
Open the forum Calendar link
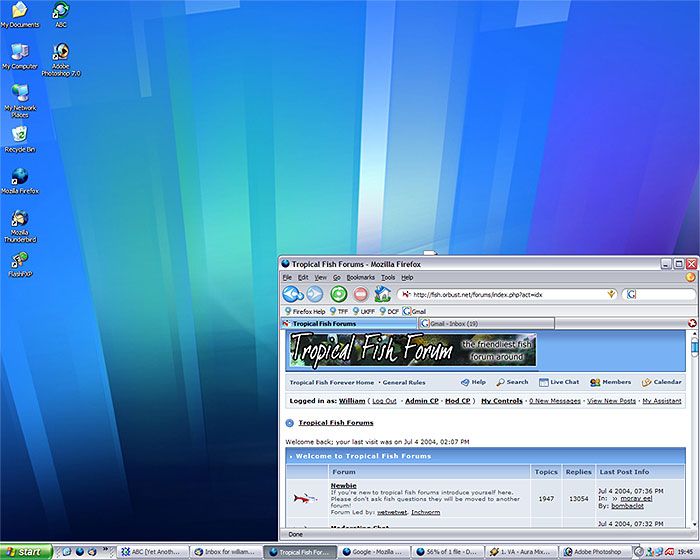click(662, 382)
